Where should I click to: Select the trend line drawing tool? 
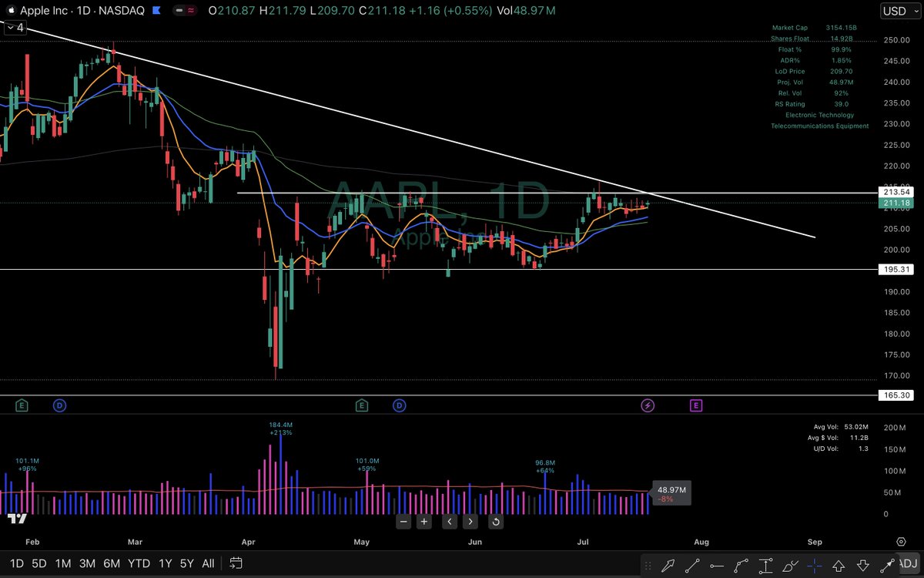[691, 564]
